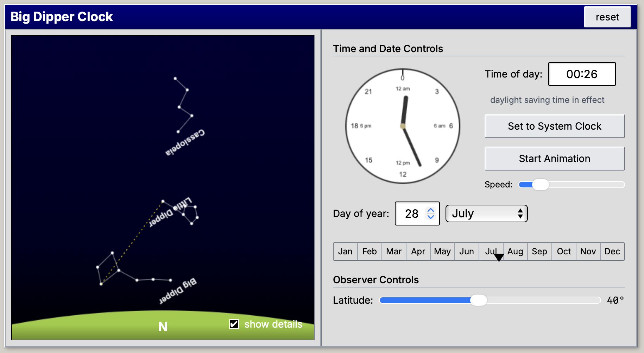Click Set to System Clock button
This screenshot has height=353, width=644.
[x=555, y=126]
